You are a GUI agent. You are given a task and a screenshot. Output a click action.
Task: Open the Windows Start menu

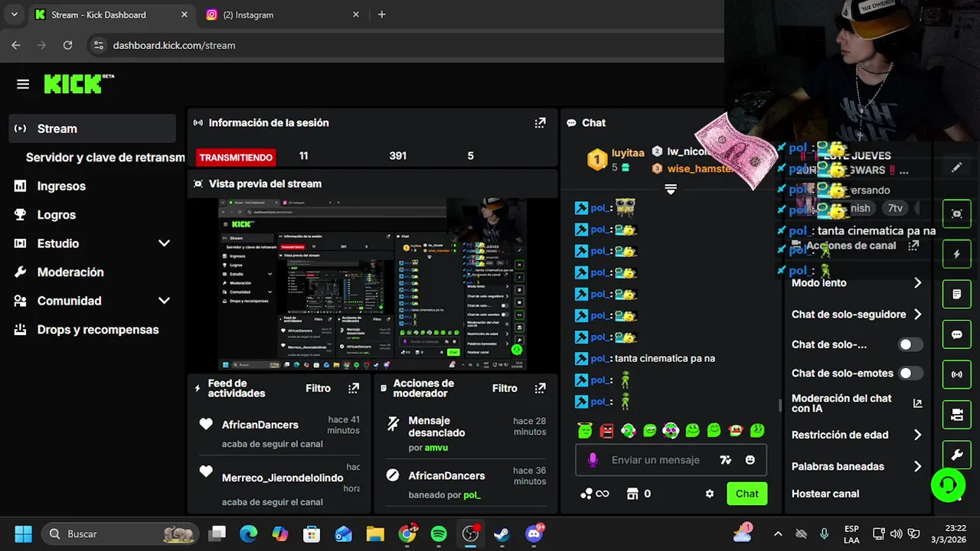point(23,533)
